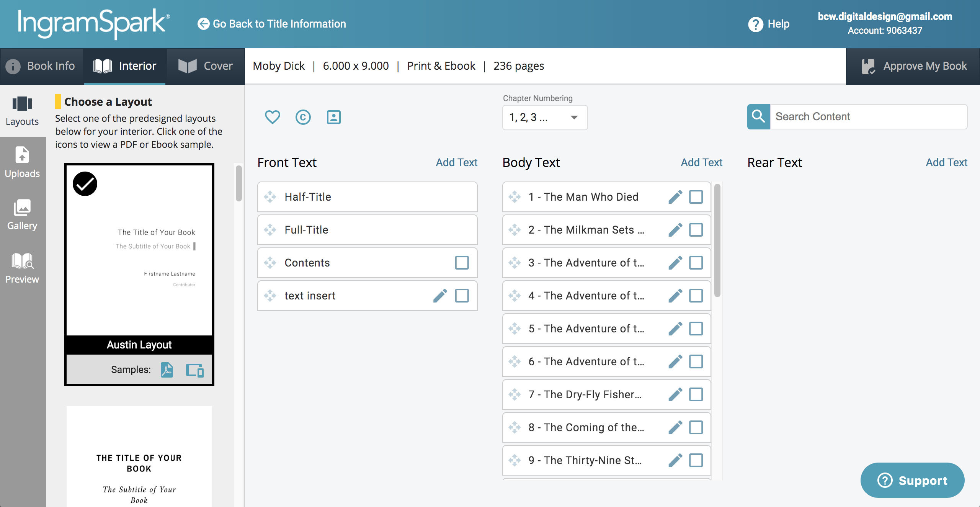Click the Full-Title move handle icon
Viewport: 980px width, 507px height.
point(270,230)
